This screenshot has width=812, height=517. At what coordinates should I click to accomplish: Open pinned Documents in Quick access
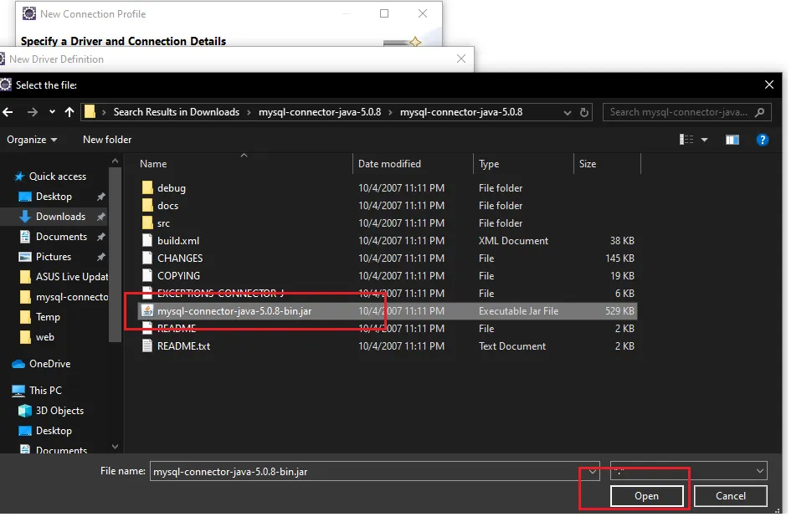click(61, 237)
